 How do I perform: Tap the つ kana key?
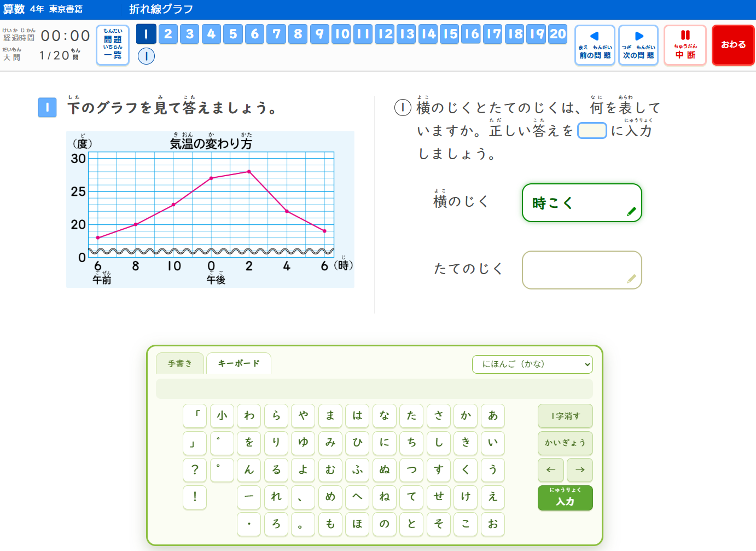[411, 470]
